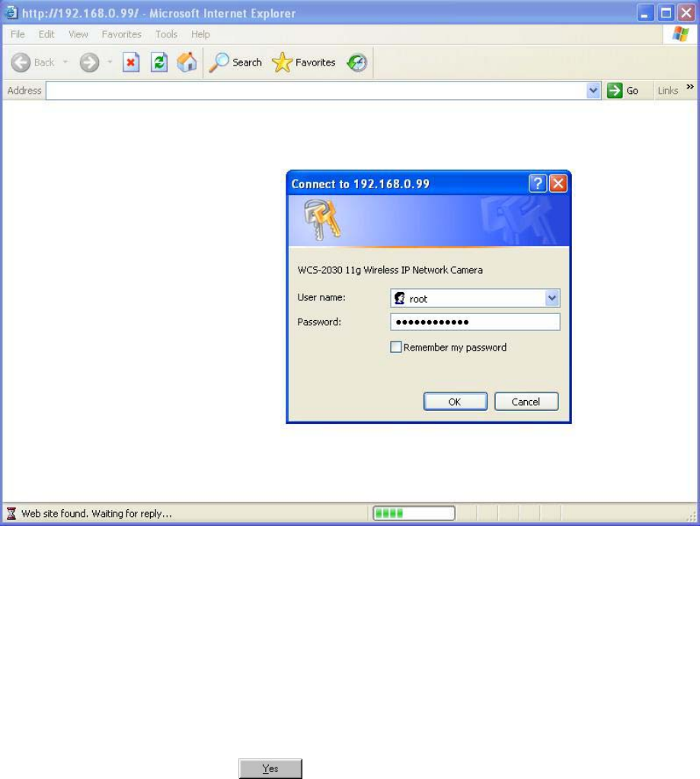Close the Internet Explorer window
The image size is (700, 779).
pyautogui.click(x=686, y=13)
